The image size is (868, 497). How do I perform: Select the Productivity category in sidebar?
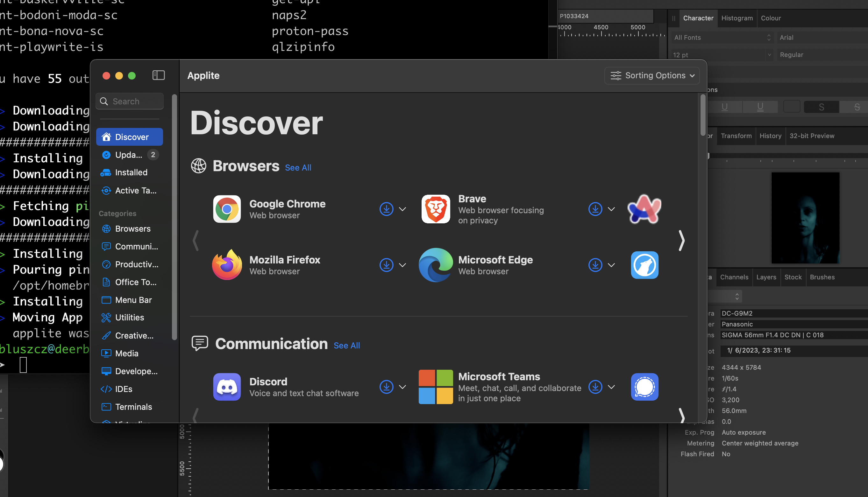click(130, 264)
